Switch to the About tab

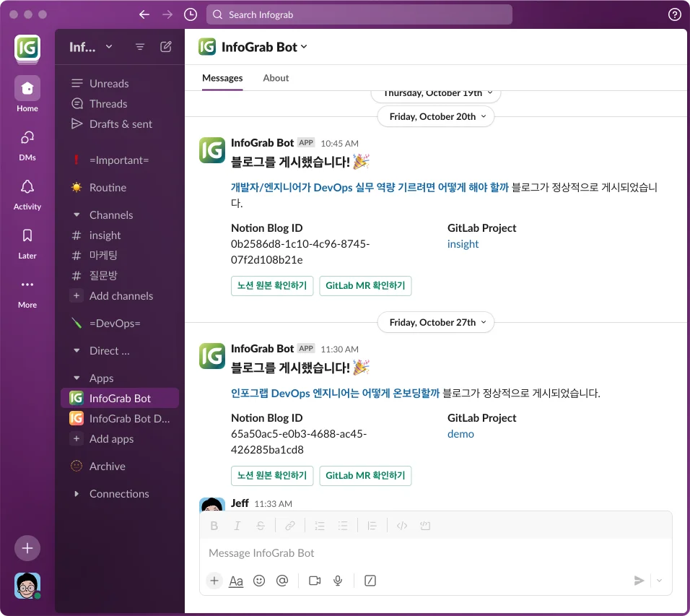click(276, 78)
